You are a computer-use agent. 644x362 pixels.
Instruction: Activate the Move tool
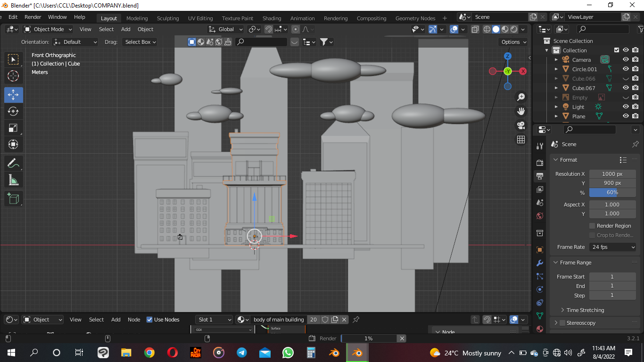click(x=13, y=95)
